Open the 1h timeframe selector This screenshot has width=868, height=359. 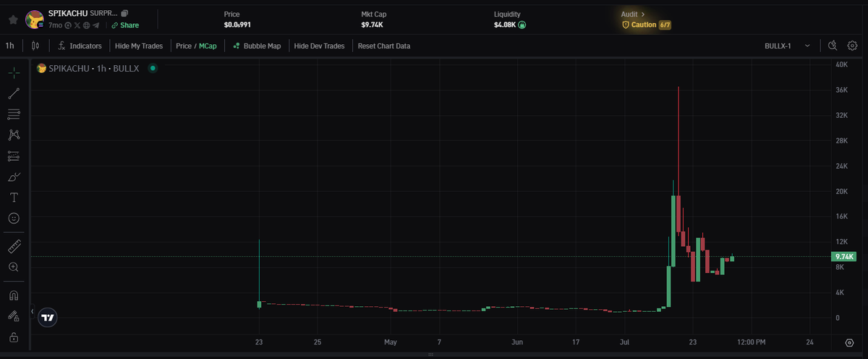[x=10, y=46]
